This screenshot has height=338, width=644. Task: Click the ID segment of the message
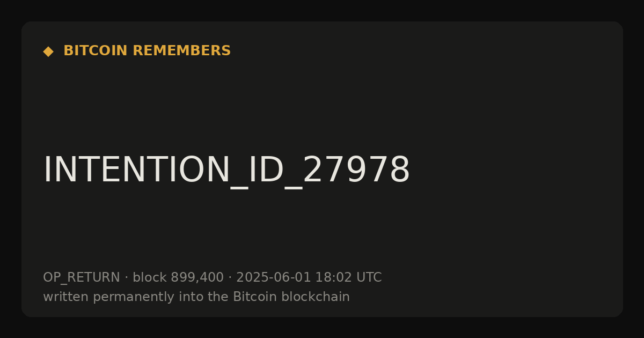click(266, 171)
